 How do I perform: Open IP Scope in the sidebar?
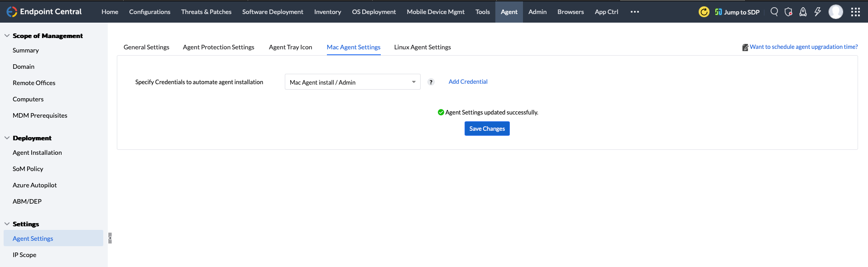click(24, 255)
